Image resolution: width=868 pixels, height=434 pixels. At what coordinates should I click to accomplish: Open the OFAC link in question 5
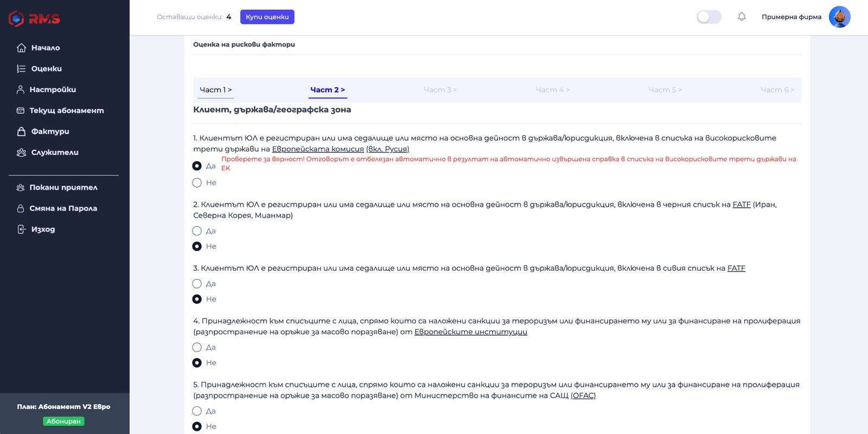[583, 395]
